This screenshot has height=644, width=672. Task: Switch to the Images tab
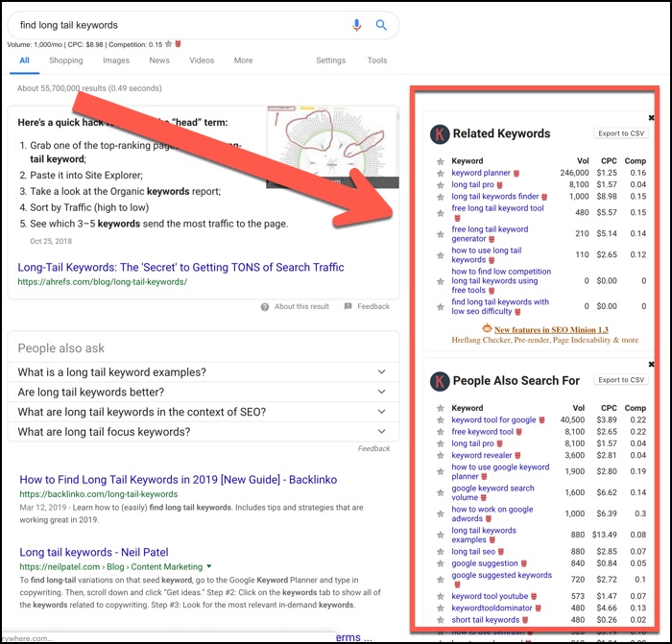click(x=116, y=60)
